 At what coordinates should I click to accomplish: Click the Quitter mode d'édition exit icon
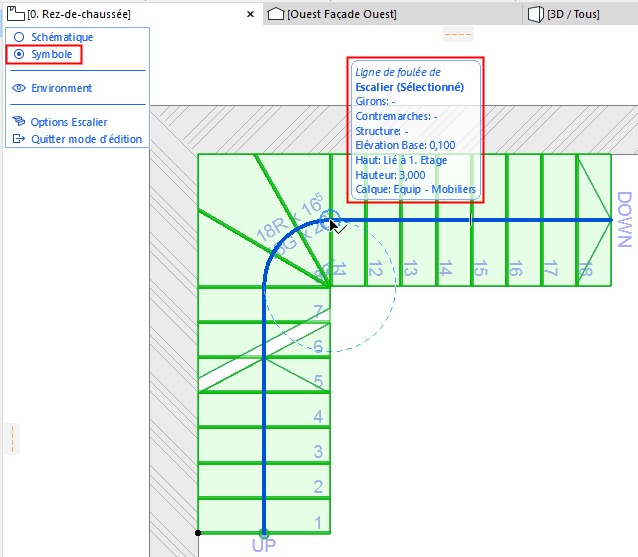19,139
